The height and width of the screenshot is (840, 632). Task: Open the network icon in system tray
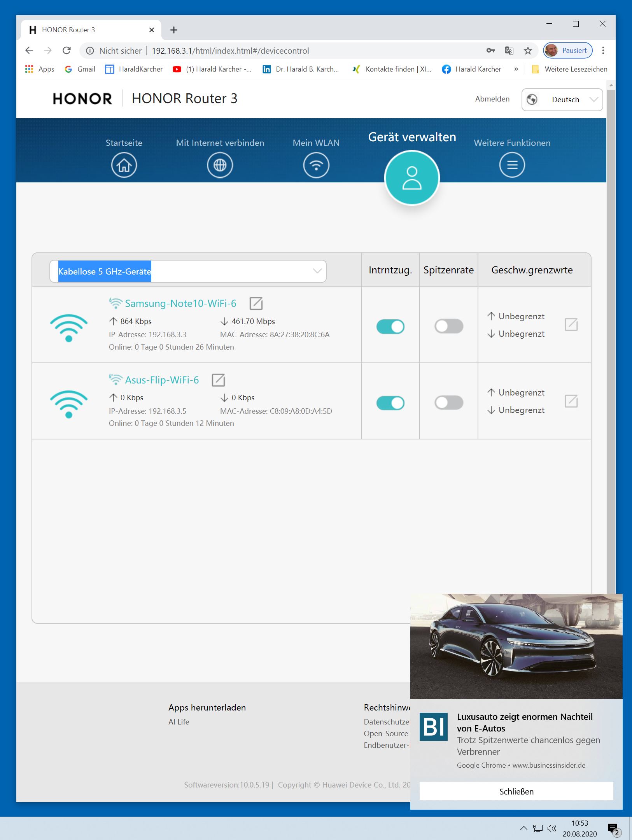(x=538, y=828)
